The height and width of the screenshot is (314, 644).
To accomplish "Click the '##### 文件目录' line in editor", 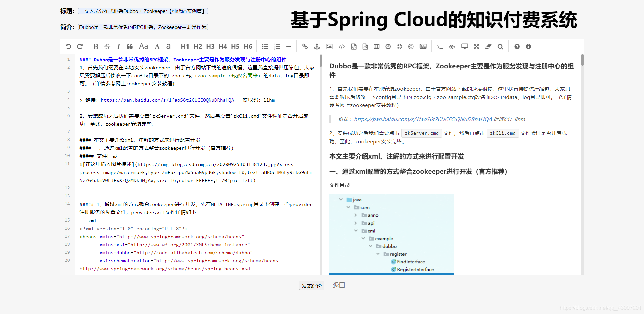I will point(99,156).
